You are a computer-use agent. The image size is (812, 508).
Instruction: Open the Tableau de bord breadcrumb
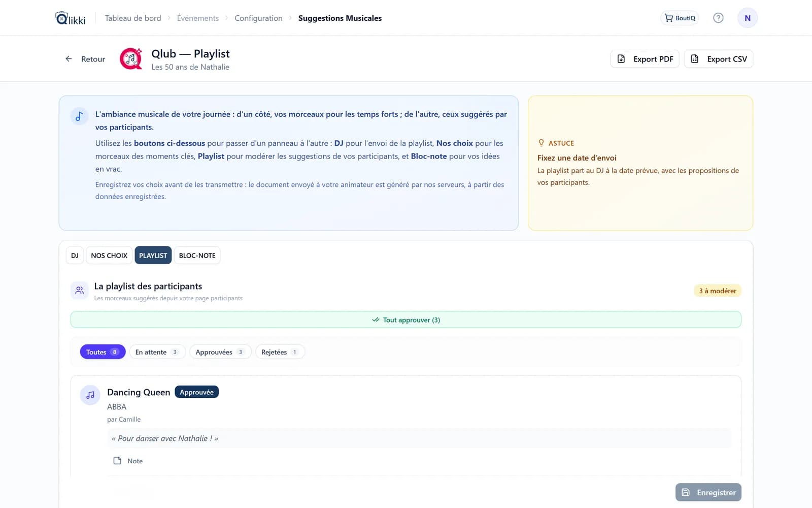[133, 18]
